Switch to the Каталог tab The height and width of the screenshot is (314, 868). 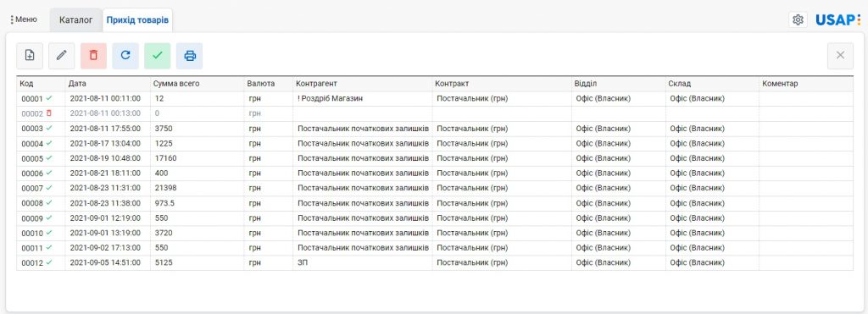point(75,20)
